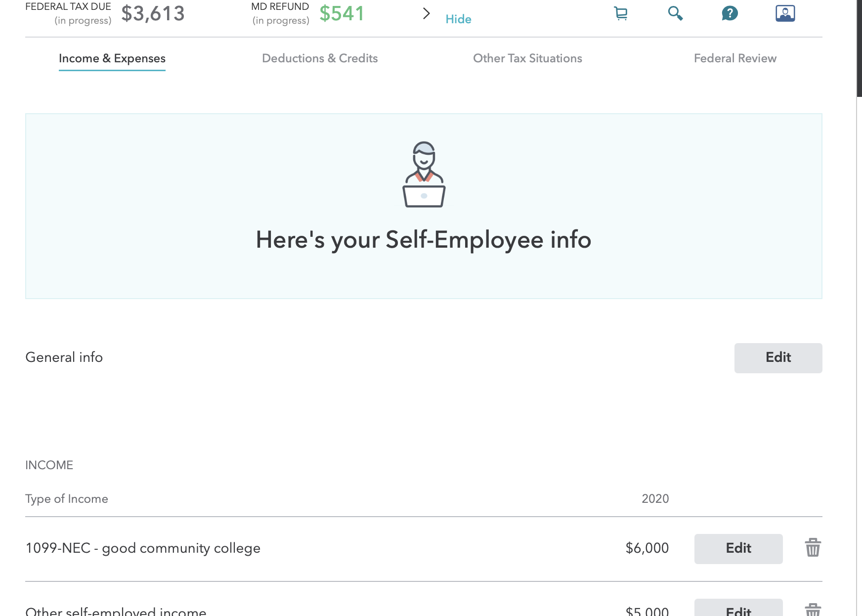Expand refund details with the chevron arrow
The height and width of the screenshot is (616, 862).
pos(426,13)
